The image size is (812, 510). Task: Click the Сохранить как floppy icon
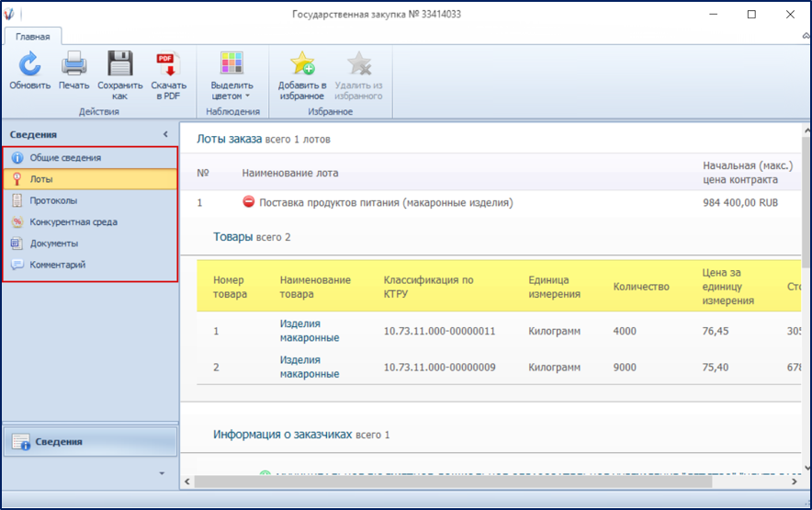pos(120,63)
